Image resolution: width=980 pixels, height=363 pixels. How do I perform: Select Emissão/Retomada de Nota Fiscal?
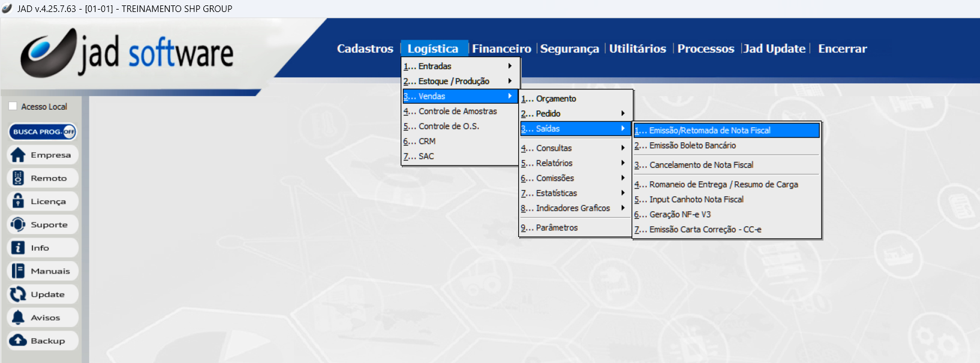point(726,130)
